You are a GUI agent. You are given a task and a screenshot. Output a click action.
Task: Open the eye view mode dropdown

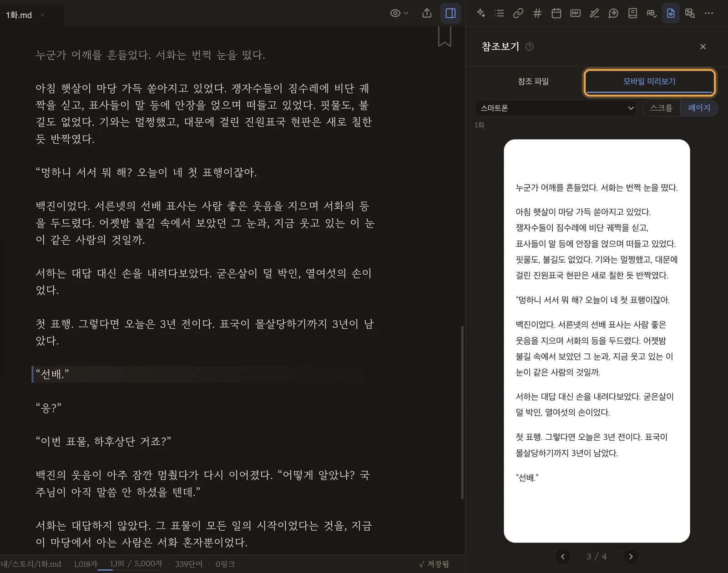pyautogui.click(x=399, y=13)
